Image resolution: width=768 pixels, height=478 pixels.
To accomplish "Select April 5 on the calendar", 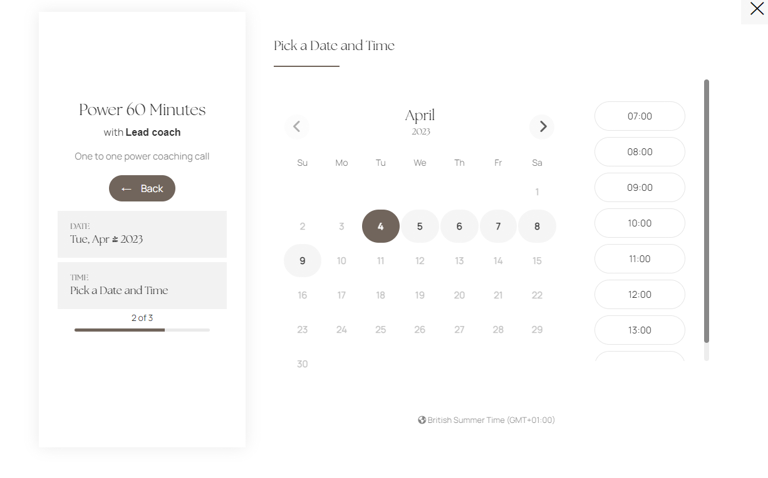I will (x=420, y=226).
